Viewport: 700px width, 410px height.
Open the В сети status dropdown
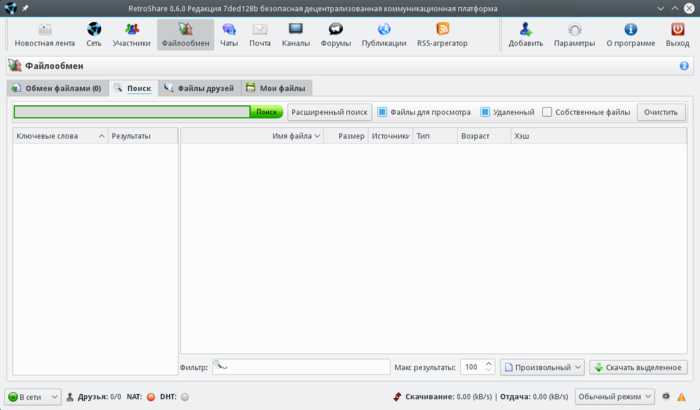33,397
